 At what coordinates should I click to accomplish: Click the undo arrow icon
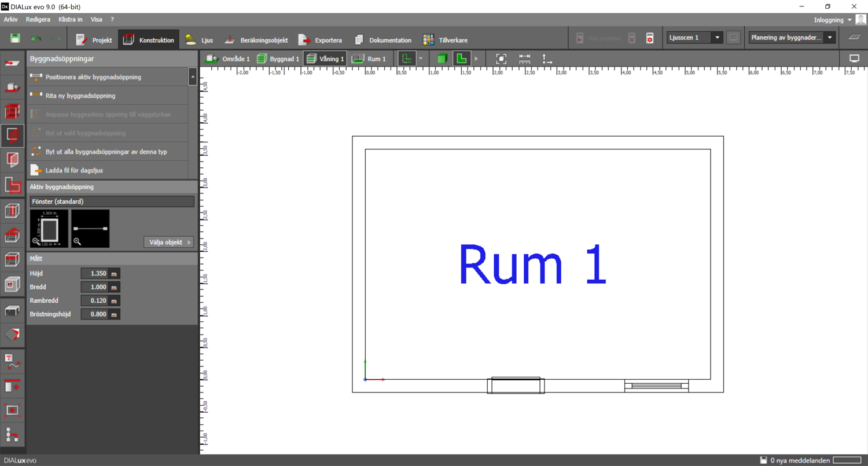(x=36, y=39)
